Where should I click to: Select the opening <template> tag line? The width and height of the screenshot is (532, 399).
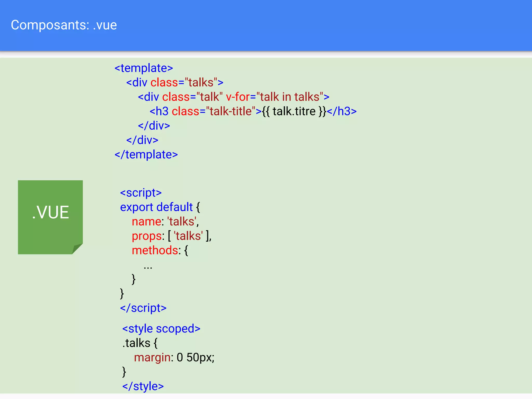(x=144, y=68)
